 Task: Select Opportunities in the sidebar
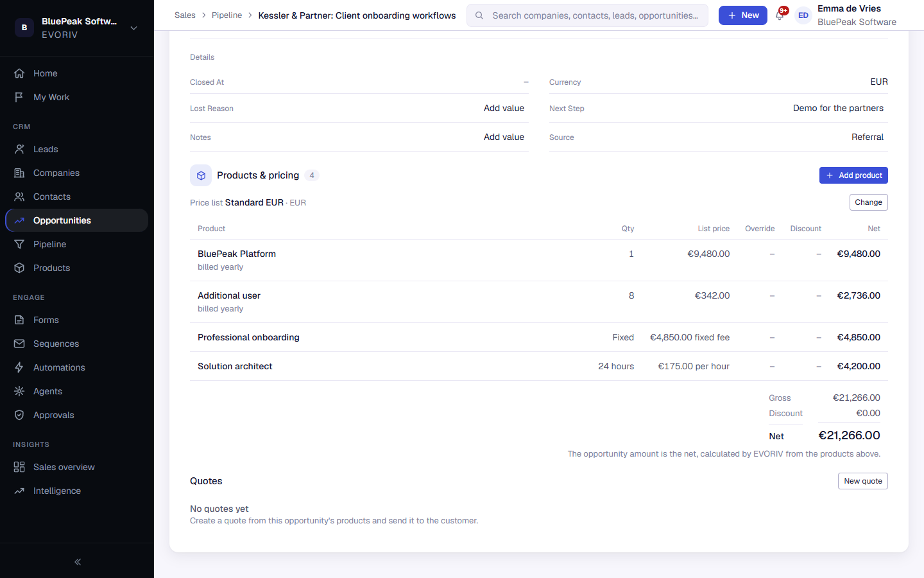[x=77, y=220]
